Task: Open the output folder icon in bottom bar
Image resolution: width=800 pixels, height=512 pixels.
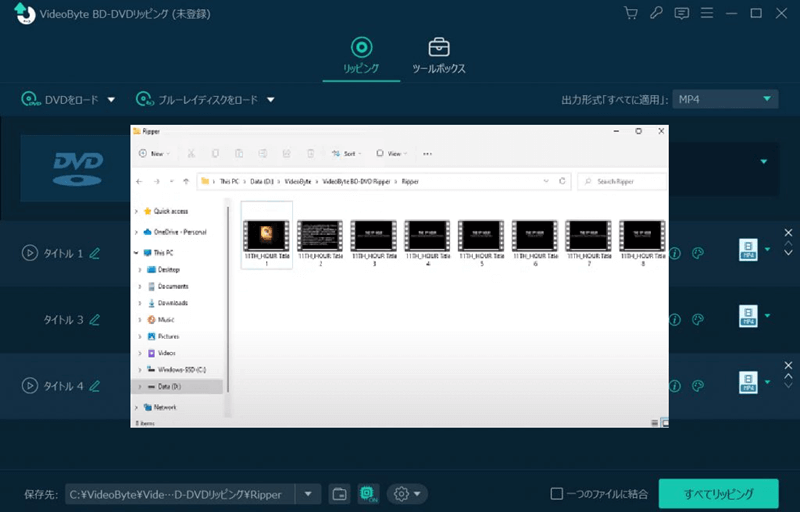Action: [x=339, y=494]
